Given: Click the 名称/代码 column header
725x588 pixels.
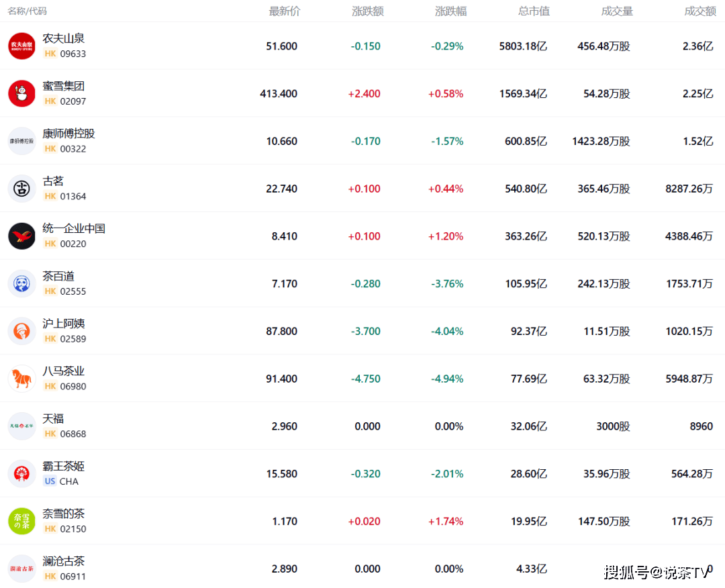Looking at the screenshot, I should tap(28, 11).
